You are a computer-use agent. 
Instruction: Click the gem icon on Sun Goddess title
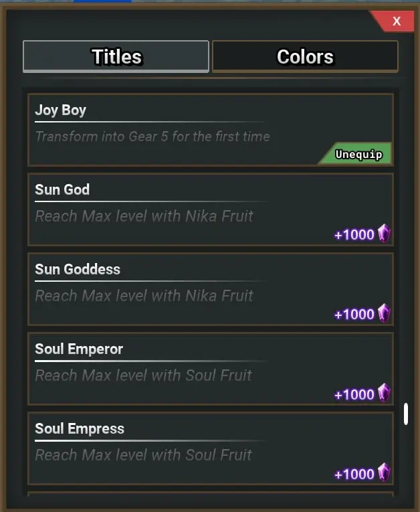click(384, 313)
